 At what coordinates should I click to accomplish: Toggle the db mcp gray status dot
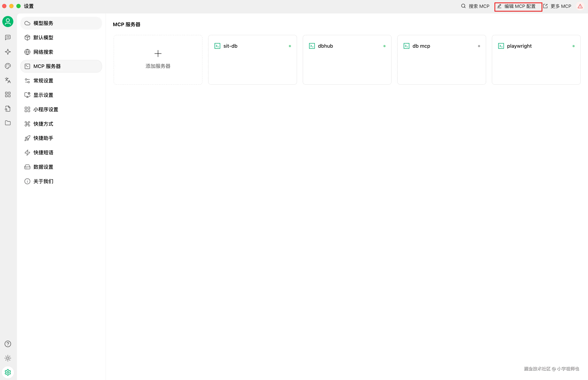point(479,46)
